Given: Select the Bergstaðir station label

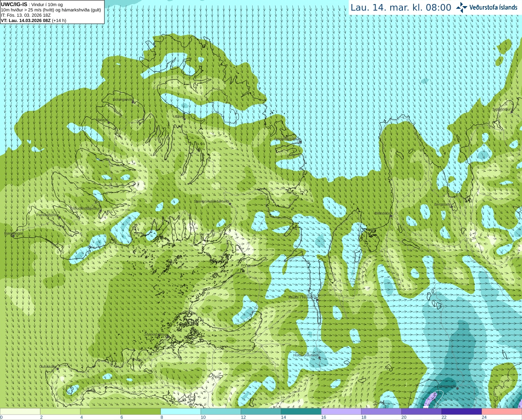Looking at the screenshot, I should pos(442,204).
